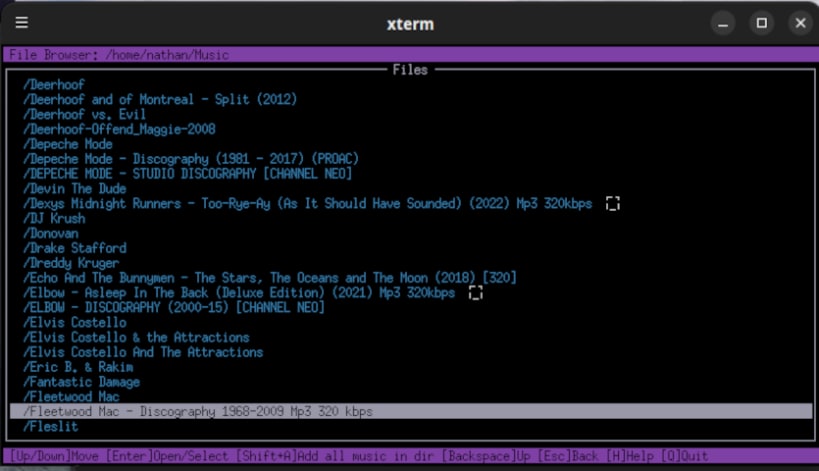This screenshot has width=819, height=471.
Task: Select the /Devin The Dude folder
Action: [x=75, y=189]
